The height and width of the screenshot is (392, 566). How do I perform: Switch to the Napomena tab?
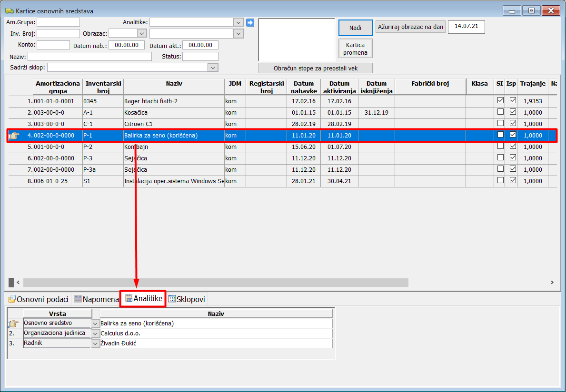(x=96, y=299)
